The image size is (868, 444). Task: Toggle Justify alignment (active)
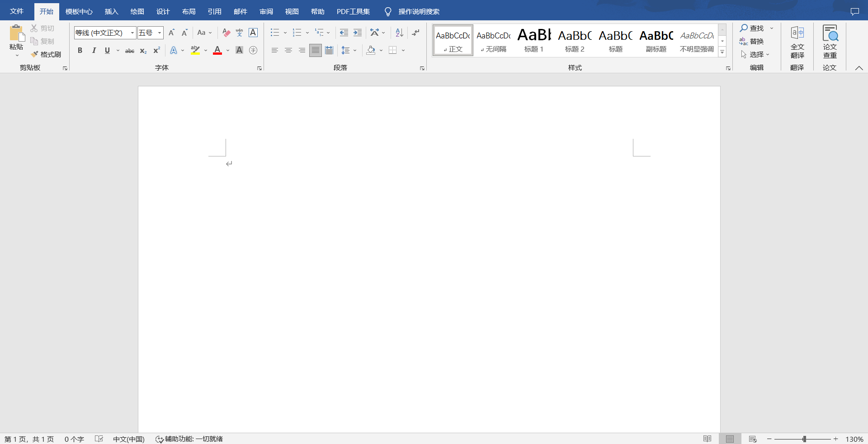(315, 50)
